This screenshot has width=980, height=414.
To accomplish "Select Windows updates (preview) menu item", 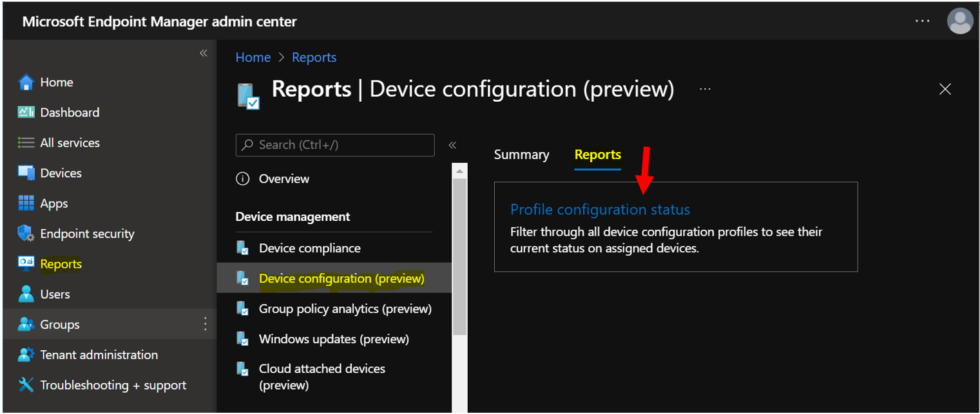I will click(x=334, y=339).
